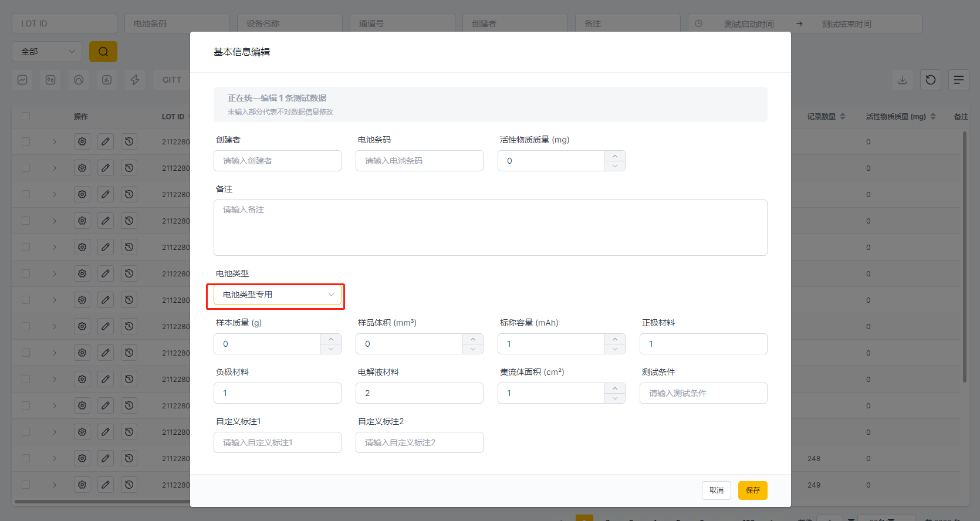This screenshot has height=521, width=980.
Task: Click the 电池条码 input in dialog
Action: pos(420,161)
